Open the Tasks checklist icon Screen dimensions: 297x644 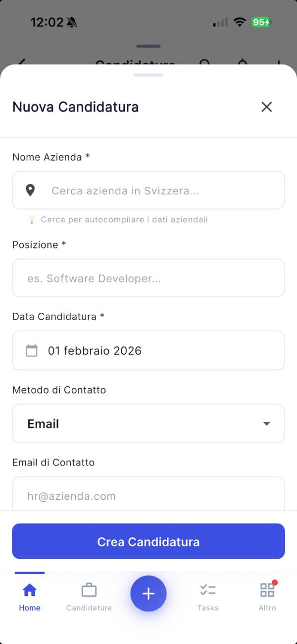tap(208, 590)
